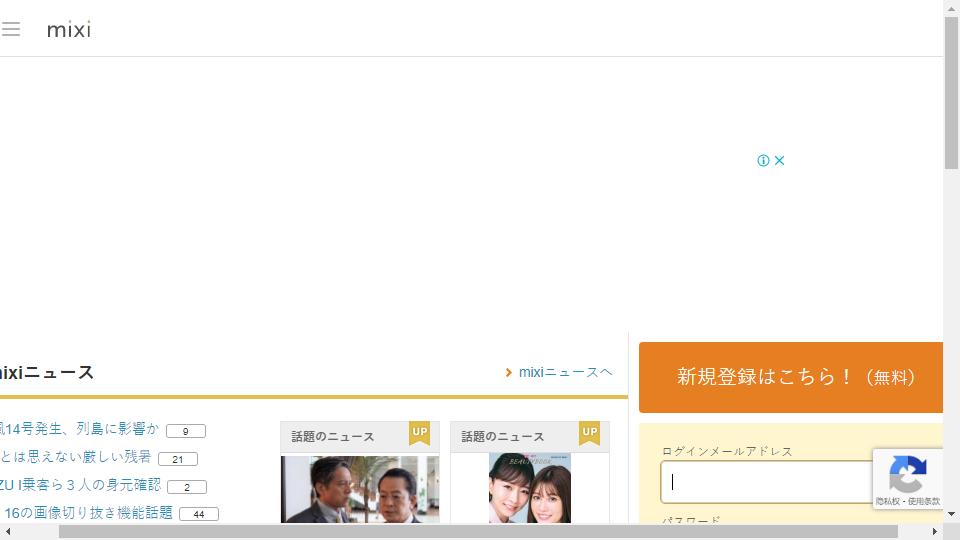The width and height of the screenshot is (960, 540).
Task: Click the horizontal scrollbar thumb
Action: (478, 531)
